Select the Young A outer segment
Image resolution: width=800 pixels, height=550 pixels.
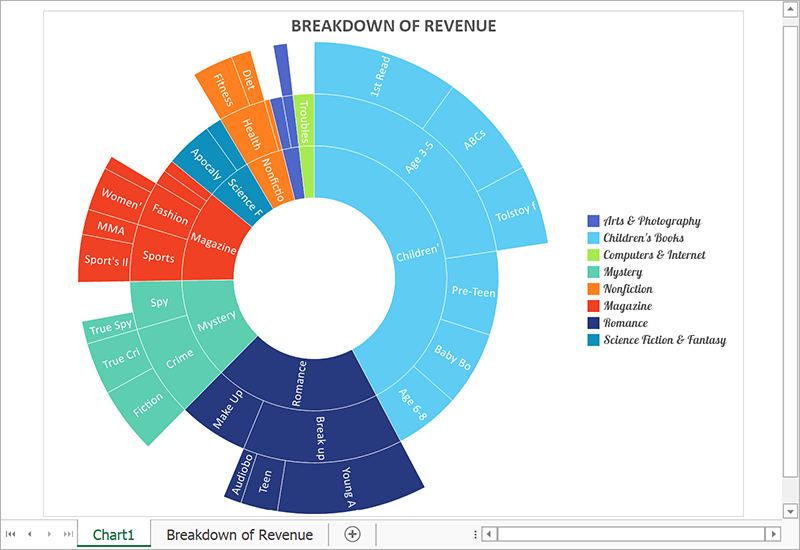point(348,487)
